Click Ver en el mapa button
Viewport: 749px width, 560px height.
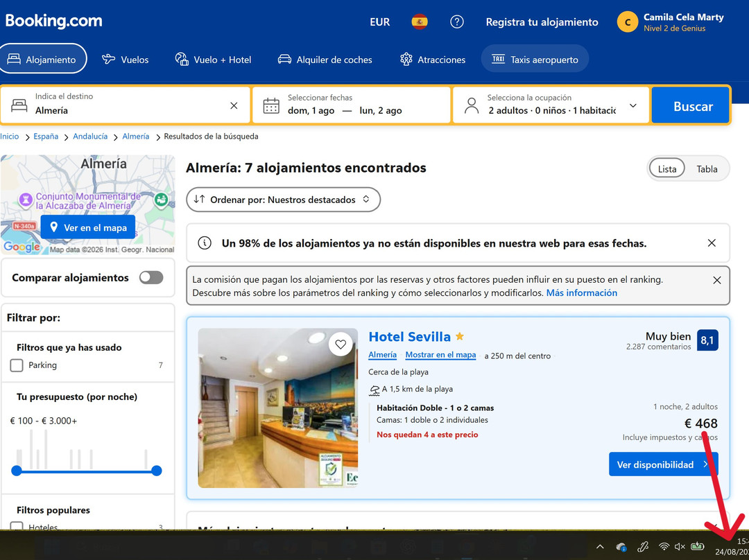(88, 227)
